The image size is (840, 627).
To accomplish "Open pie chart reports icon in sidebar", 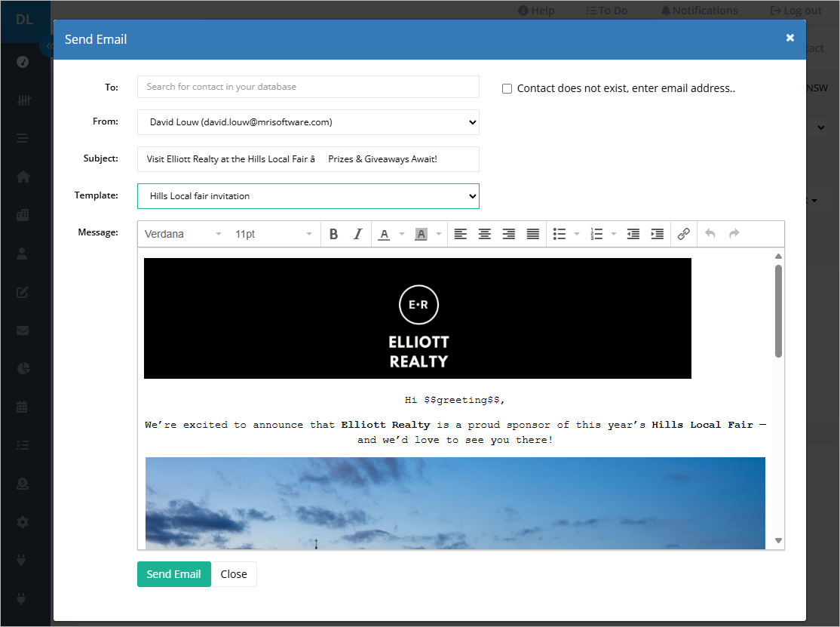I will pos(23,368).
